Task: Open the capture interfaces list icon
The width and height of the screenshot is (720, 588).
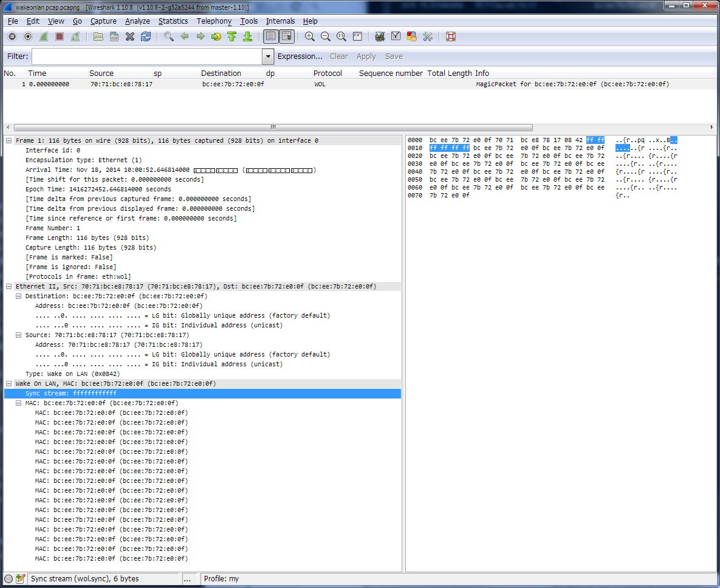Action: tap(12, 36)
